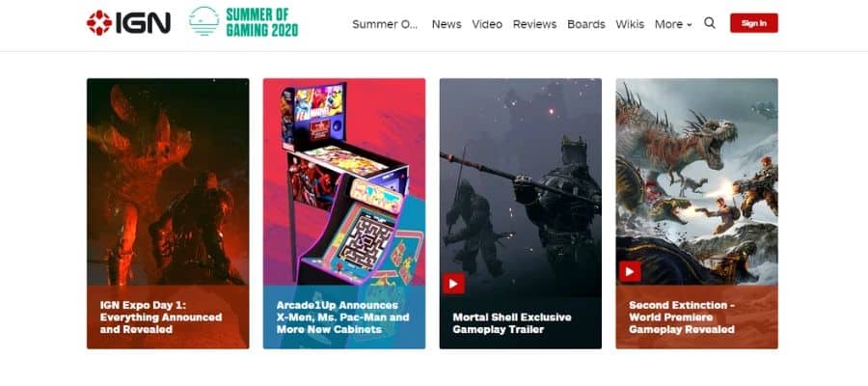Open the search magnifier icon

(710, 23)
